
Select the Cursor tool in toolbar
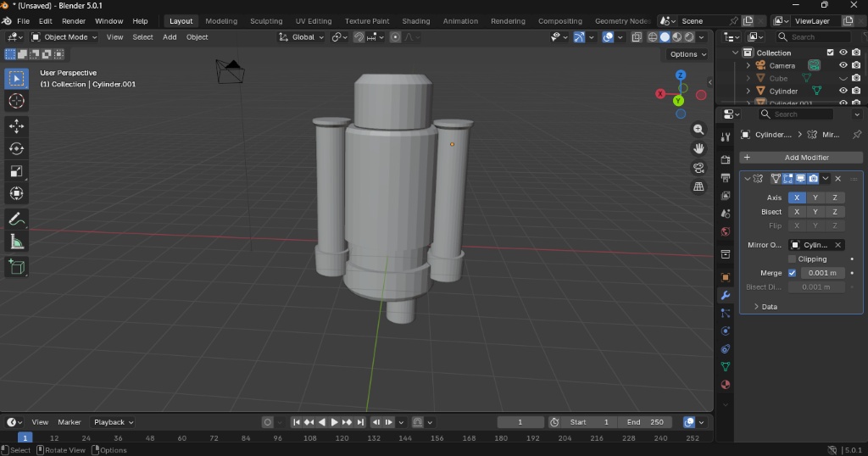(x=16, y=102)
